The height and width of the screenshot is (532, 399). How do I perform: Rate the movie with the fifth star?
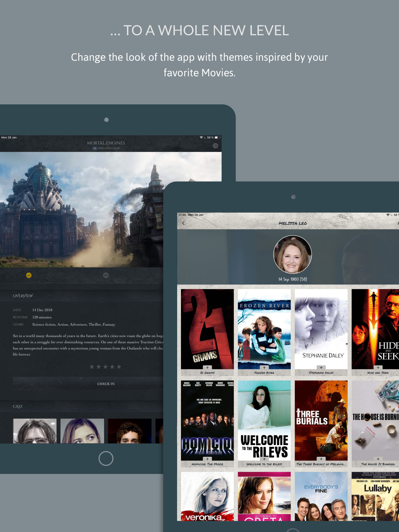coord(119,366)
